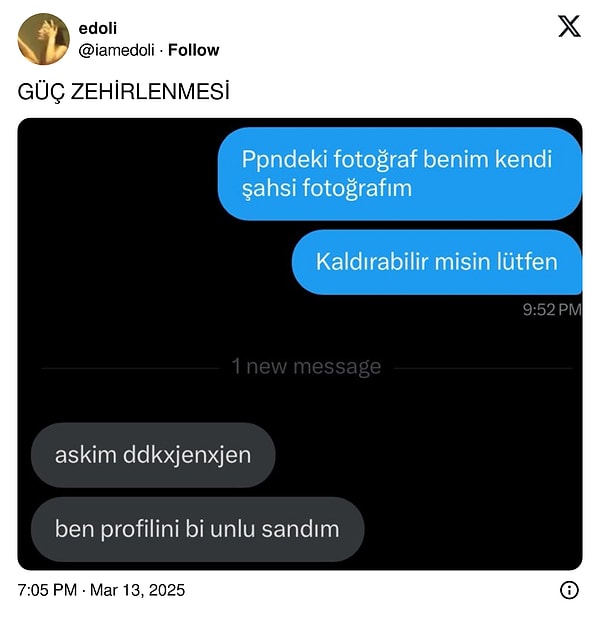Open the X logo icon
This screenshot has height=620, width=600.
569,26
